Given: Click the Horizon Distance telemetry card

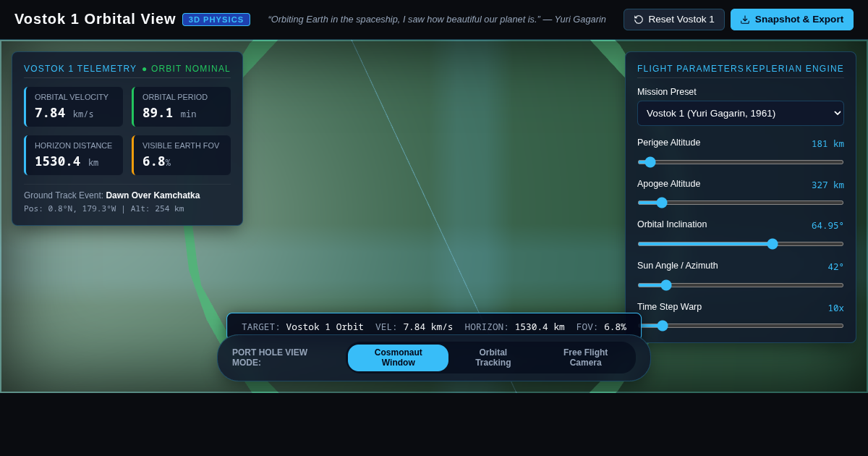Looking at the screenshot, I should pos(74,155).
